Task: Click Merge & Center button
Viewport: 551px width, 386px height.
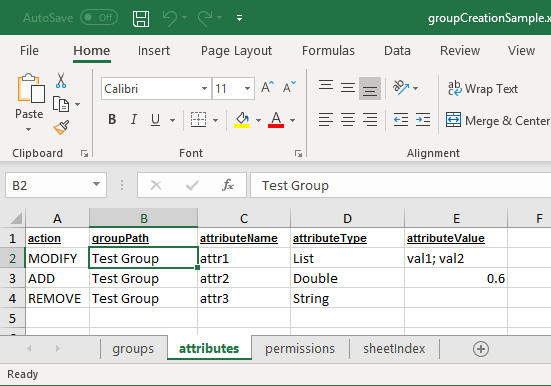Action: click(x=498, y=121)
